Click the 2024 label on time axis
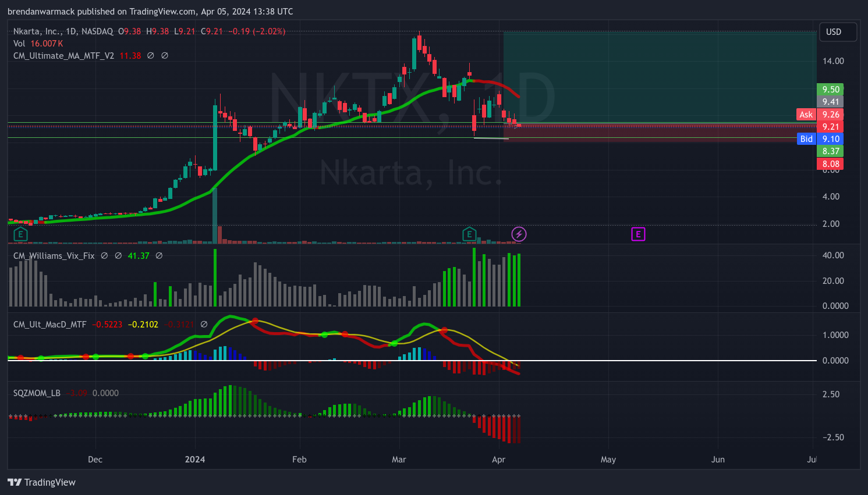This screenshot has height=495, width=868. tap(195, 460)
